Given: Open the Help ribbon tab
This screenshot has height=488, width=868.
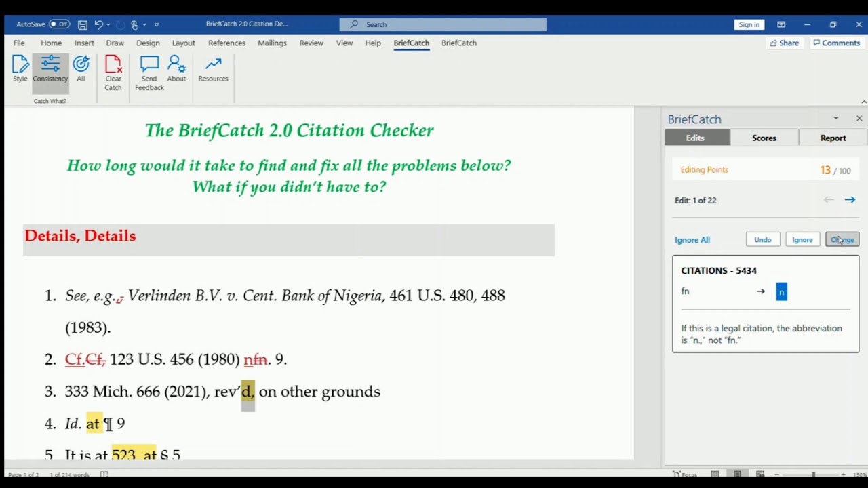Looking at the screenshot, I should (x=373, y=43).
